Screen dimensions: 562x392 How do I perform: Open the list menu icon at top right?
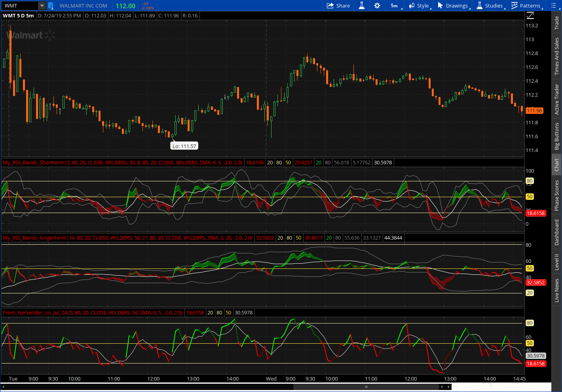click(553, 6)
